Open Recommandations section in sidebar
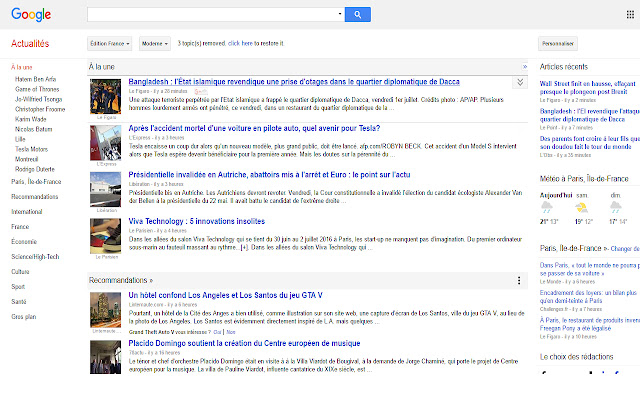This screenshot has height=400, width=640. pos(35,197)
